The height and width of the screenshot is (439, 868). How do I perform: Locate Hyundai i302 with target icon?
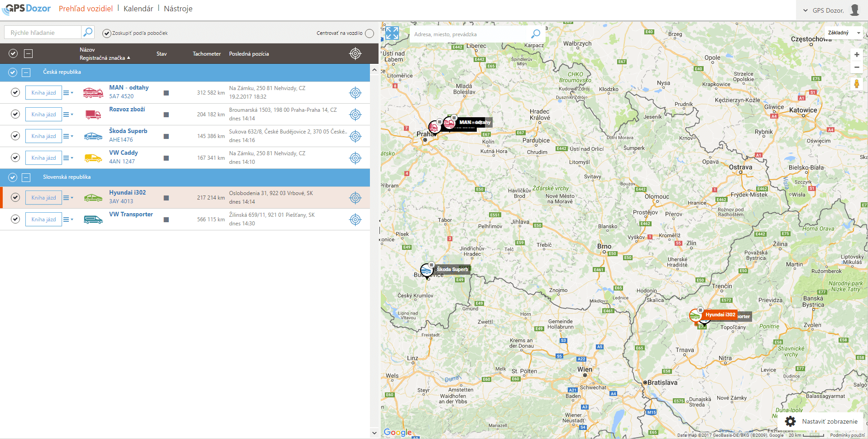pyautogui.click(x=355, y=198)
